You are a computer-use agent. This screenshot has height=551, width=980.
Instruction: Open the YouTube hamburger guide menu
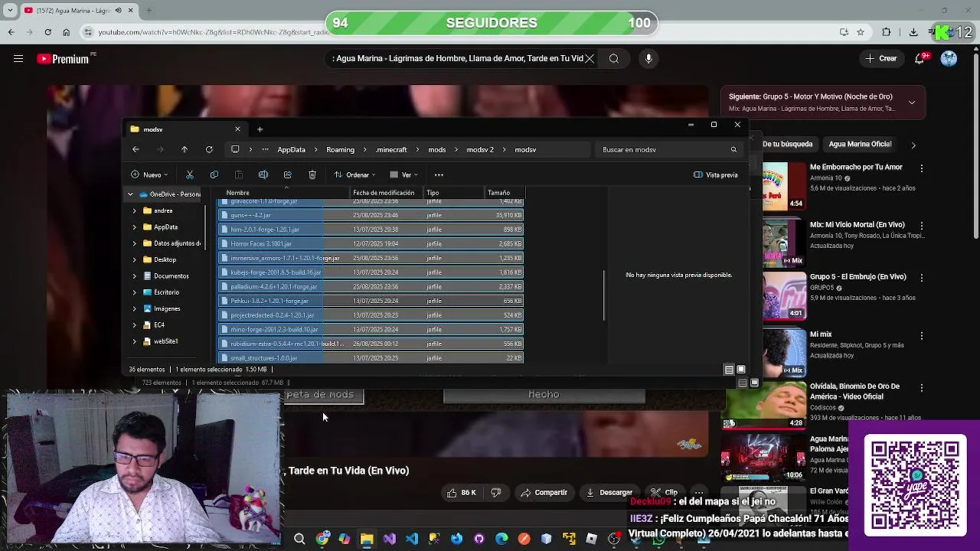[18, 59]
